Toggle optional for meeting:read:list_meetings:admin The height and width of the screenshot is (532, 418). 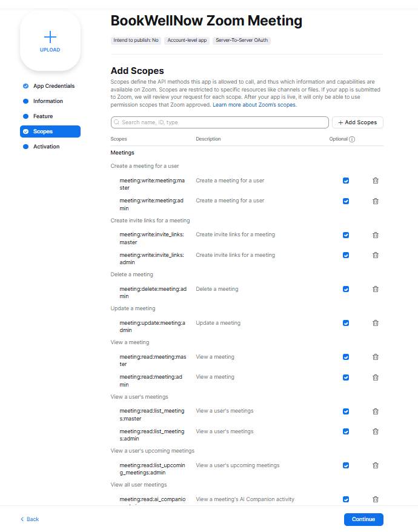tap(346, 431)
